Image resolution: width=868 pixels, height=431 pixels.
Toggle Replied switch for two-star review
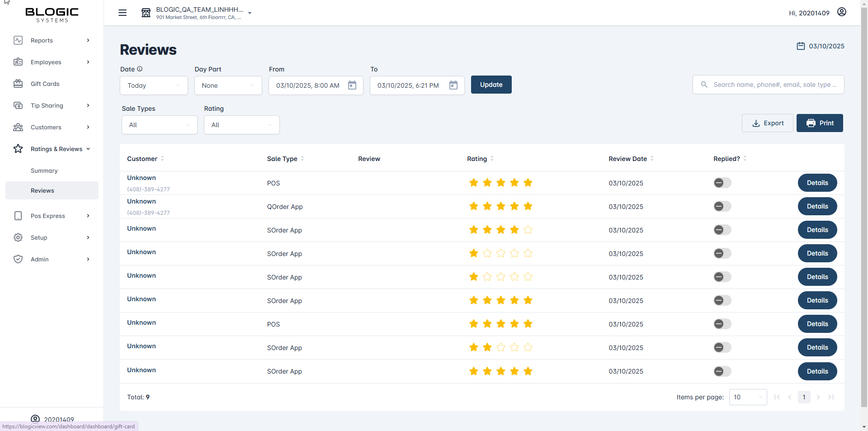(722, 347)
